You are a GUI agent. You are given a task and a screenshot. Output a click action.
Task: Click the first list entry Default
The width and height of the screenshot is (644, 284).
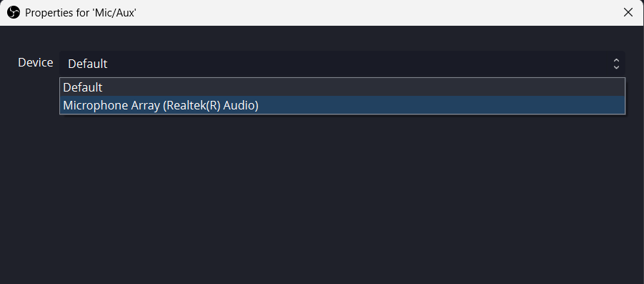coord(342,87)
